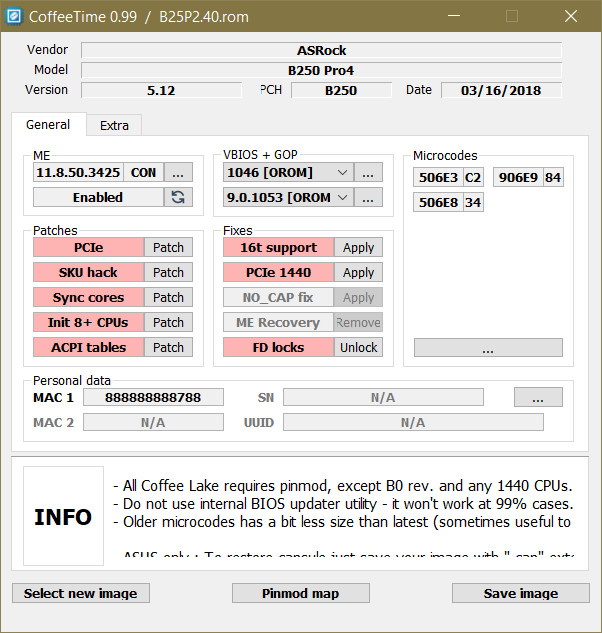This screenshot has height=633, width=602.
Task: Click the Save image button
Action: (x=520, y=593)
